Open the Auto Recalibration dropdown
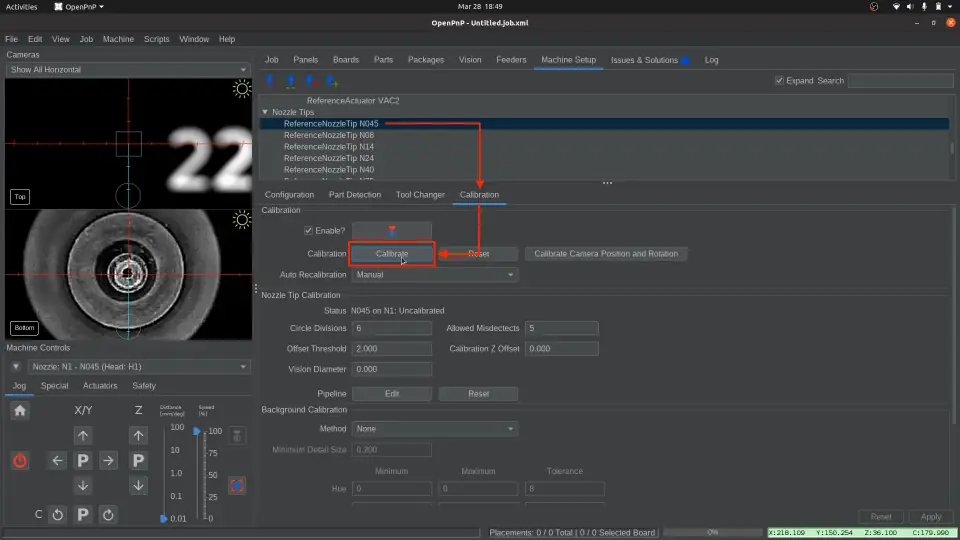Viewport: 960px width, 540px height. (435, 274)
